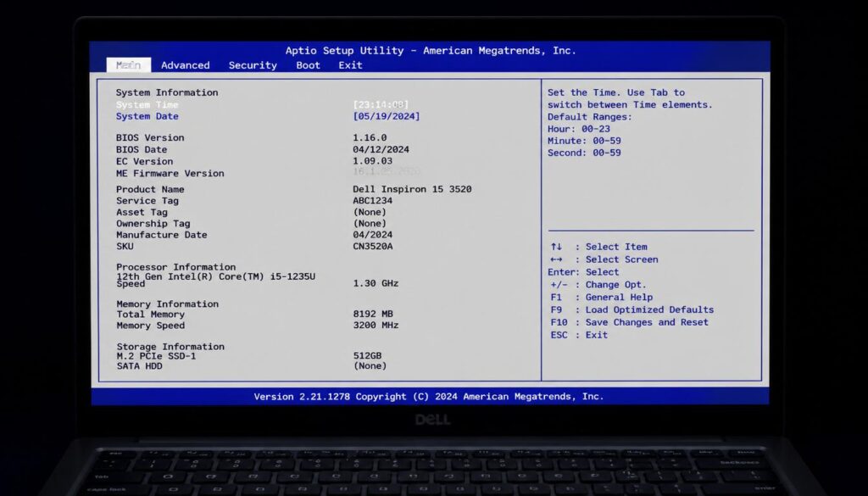The height and width of the screenshot is (496, 868).
Task: Click the Service Tag value ABC1234
Action: (373, 201)
